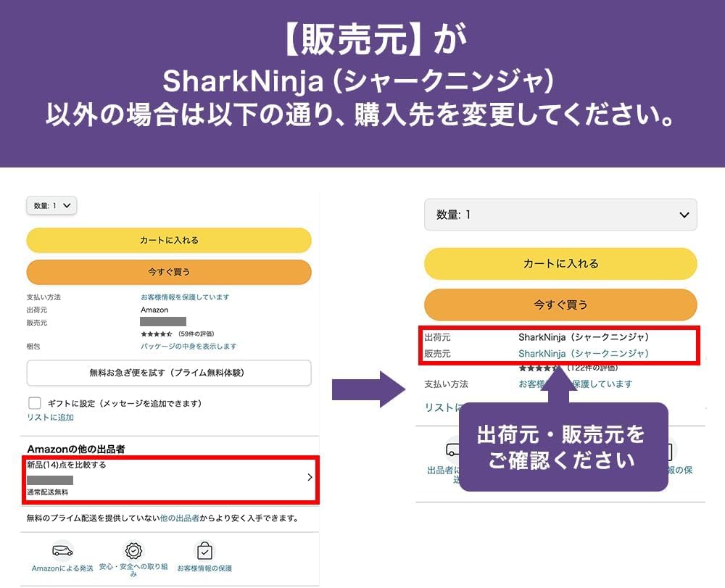Viewport: 725px width, 588px height.
Task: Open the small 数量: 1 dropdown on left
Action: pyautogui.click(x=51, y=206)
